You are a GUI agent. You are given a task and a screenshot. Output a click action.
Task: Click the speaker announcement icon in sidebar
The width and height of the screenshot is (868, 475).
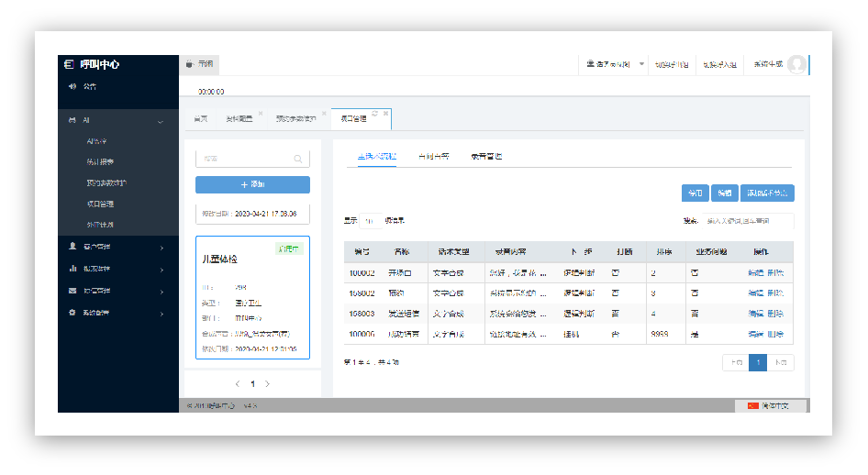72,87
